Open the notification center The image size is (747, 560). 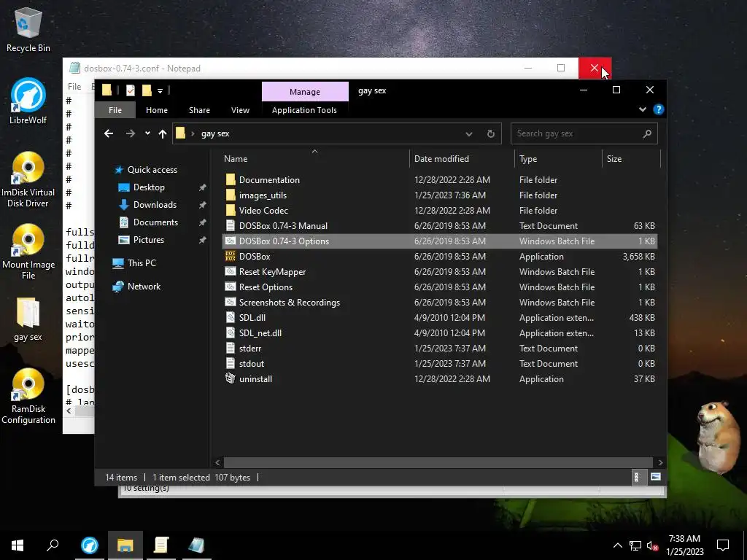723,545
